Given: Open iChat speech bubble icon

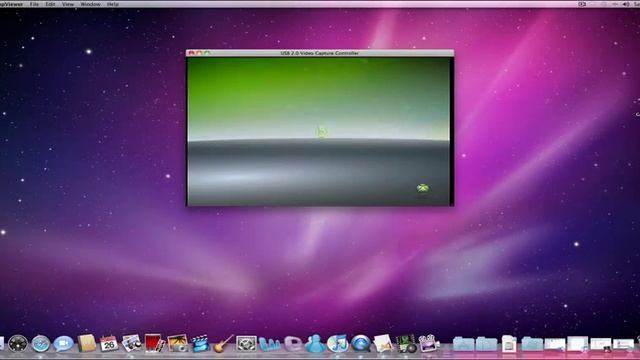Looking at the screenshot, I should (63, 344).
